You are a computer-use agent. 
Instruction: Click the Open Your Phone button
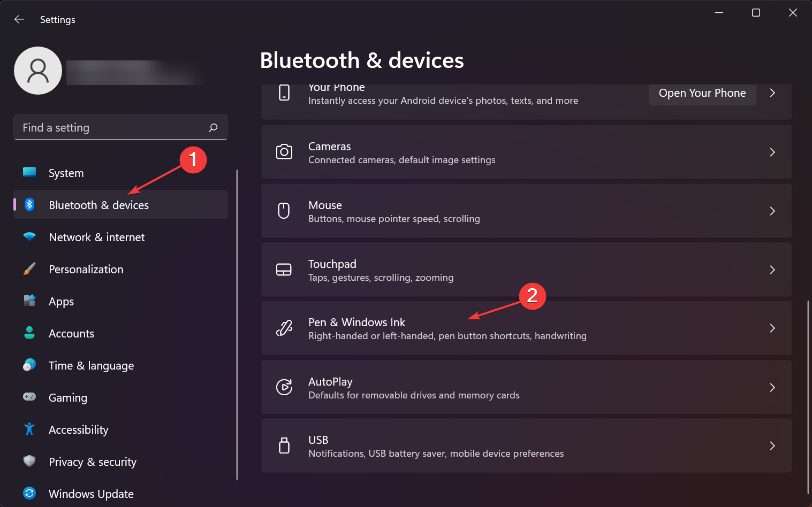[702, 93]
